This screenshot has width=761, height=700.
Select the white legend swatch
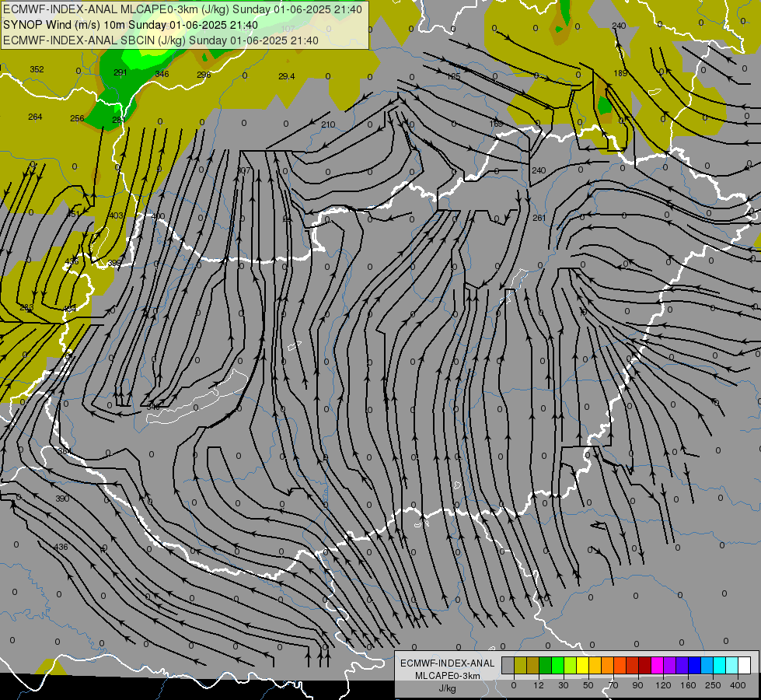click(745, 665)
